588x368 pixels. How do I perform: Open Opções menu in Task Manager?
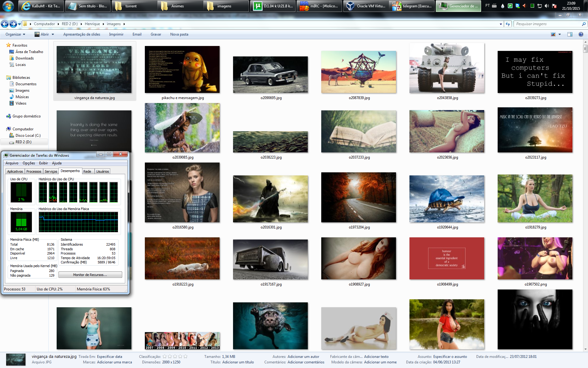click(29, 163)
